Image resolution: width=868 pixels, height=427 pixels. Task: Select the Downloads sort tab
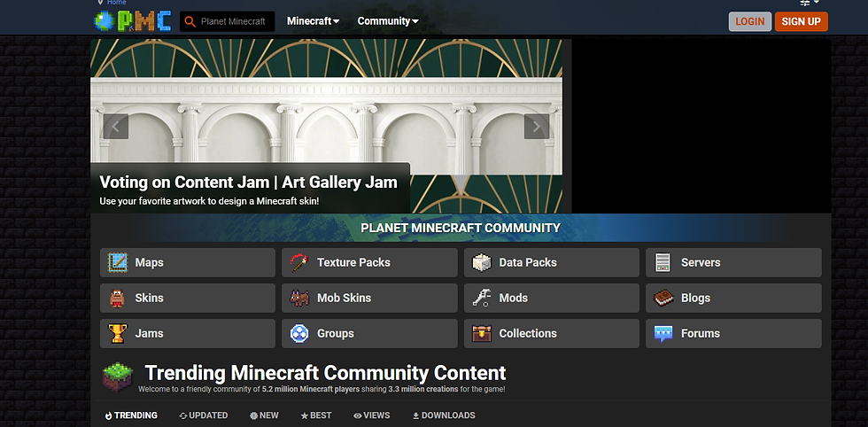pos(444,415)
